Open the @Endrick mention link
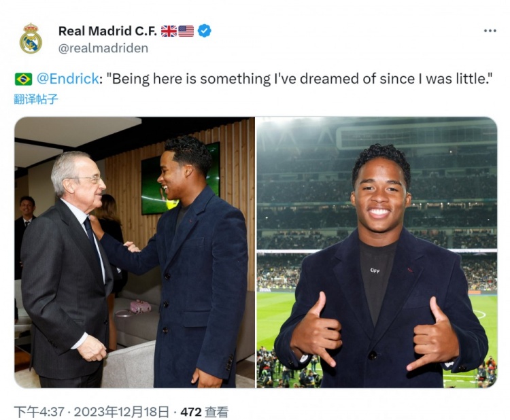 pos(68,79)
